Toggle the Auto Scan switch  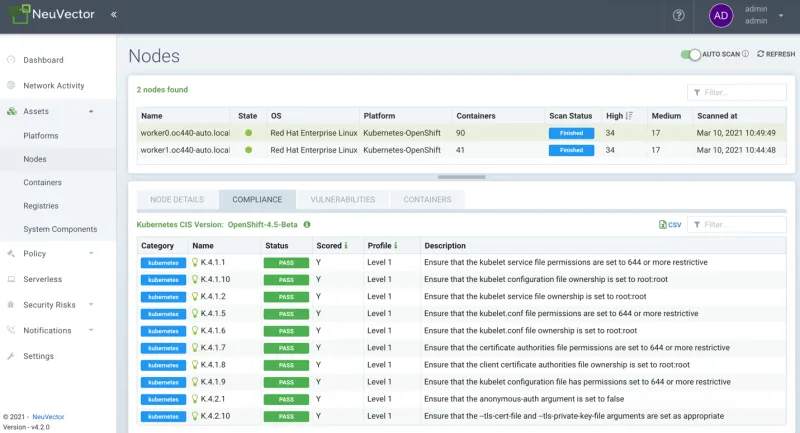click(x=690, y=54)
